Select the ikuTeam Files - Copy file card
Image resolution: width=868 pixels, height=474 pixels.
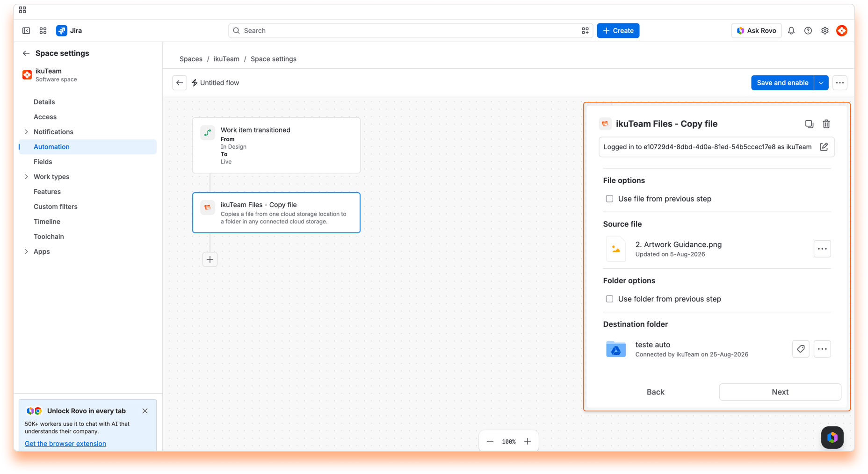tap(276, 213)
